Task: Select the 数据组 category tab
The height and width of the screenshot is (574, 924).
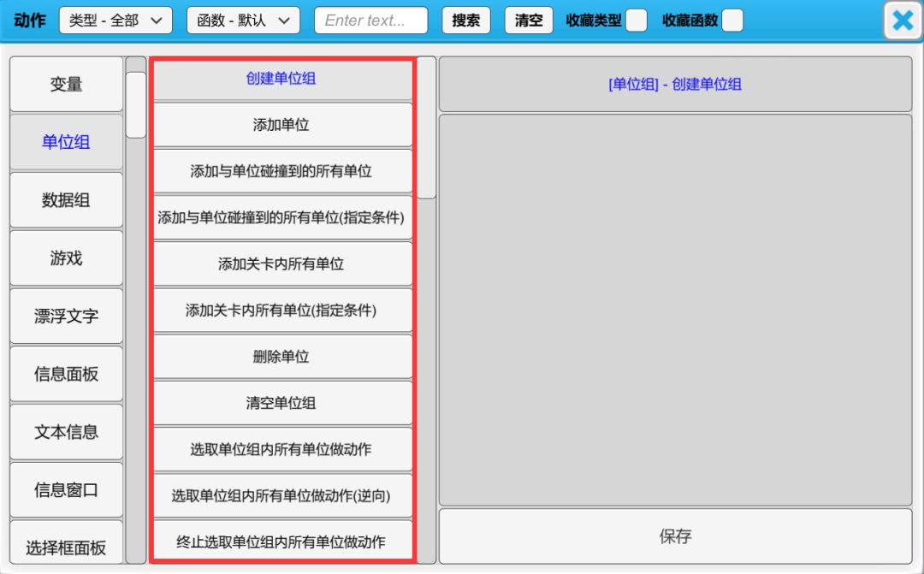Action: 67,200
